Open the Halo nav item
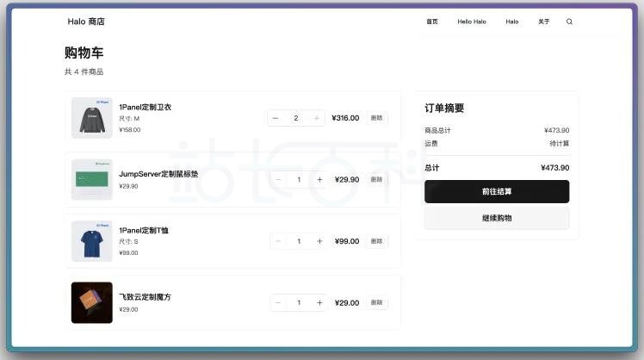This screenshot has width=644, height=360. click(512, 22)
